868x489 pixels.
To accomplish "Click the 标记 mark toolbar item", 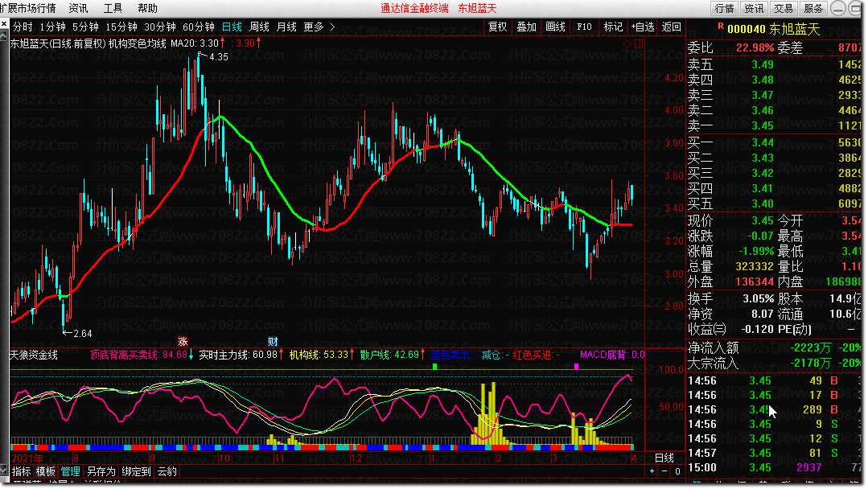I will [x=613, y=27].
